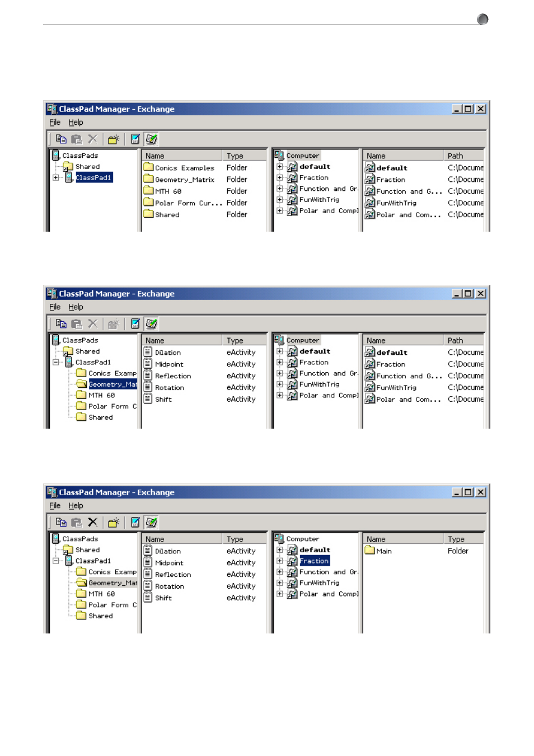534x756 pixels.
Task: Open ClassPad window icon in bottom window toolbar
Action: click(x=135, y=523)
